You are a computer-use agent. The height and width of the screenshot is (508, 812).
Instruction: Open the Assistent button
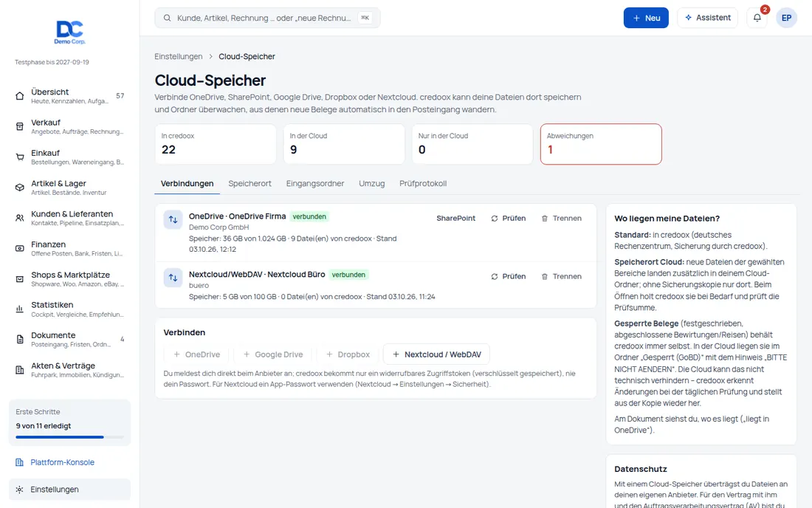click(x=707, y=18)
